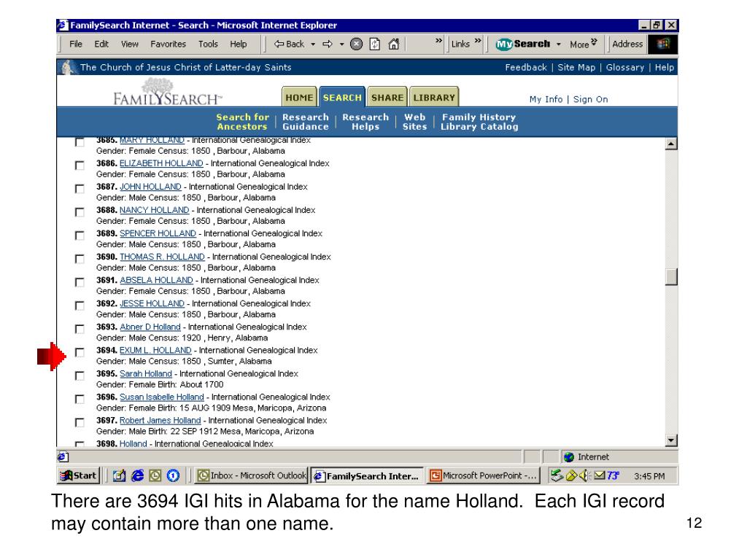This screenshot has width=747, height=560.
Task: Open Web Sites section
Action: point(414,122)
